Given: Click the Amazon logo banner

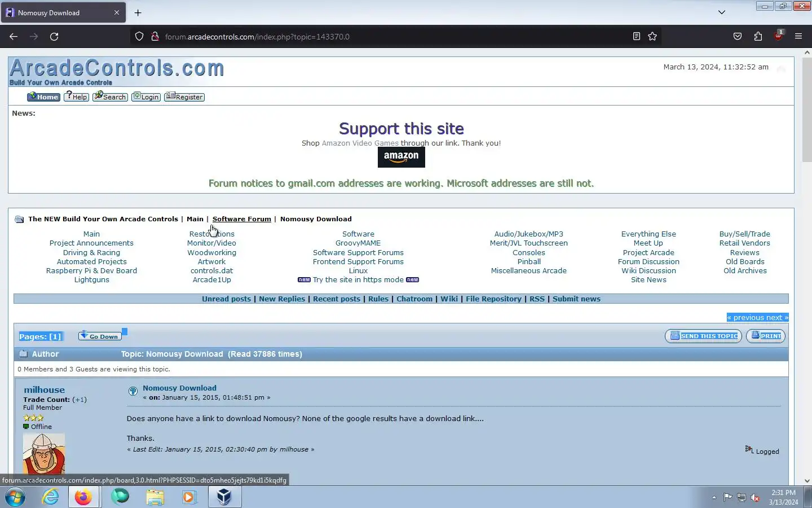Looking at the screenshot, I should [x=401, y=157].
